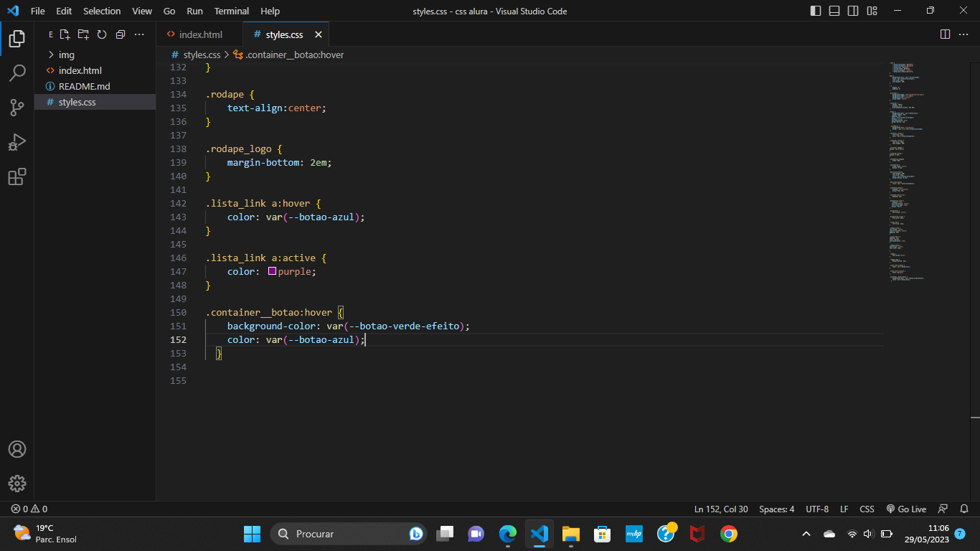Start Go Live server
Viewport: 980px width, 551px height.
coord(906,509)
